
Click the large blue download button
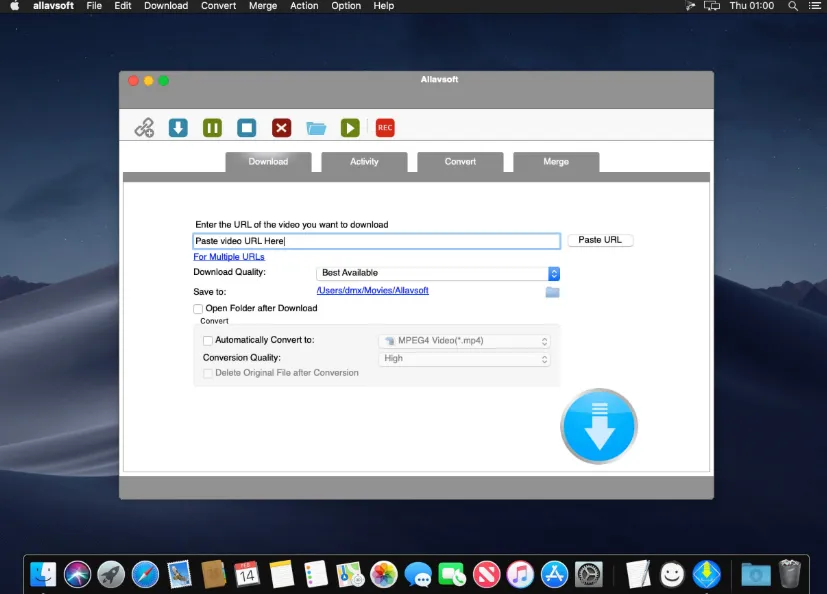(x=599, y=426)
